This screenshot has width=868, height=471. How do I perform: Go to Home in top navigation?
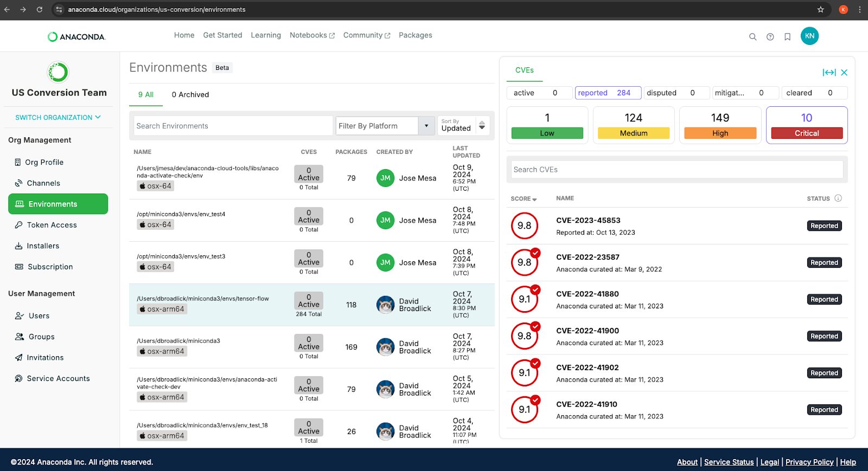(184, 35)
